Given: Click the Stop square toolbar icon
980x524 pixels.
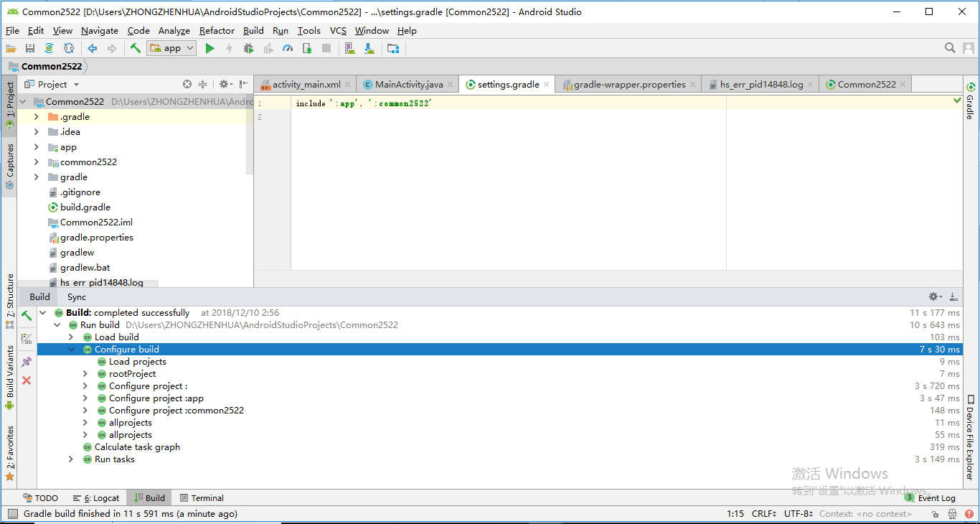Looking at the screenshot, I should (x=326, y=48).
